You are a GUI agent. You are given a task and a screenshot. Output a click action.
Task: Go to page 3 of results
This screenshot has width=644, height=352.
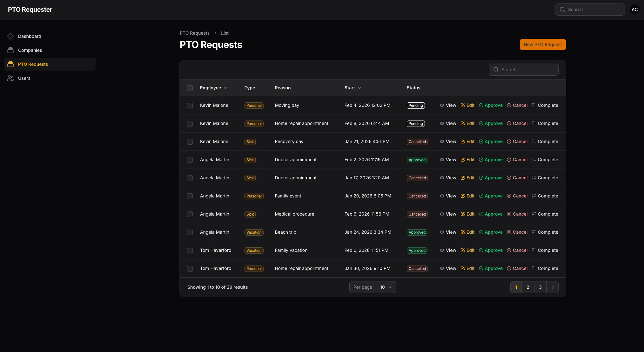pos(540,287)
